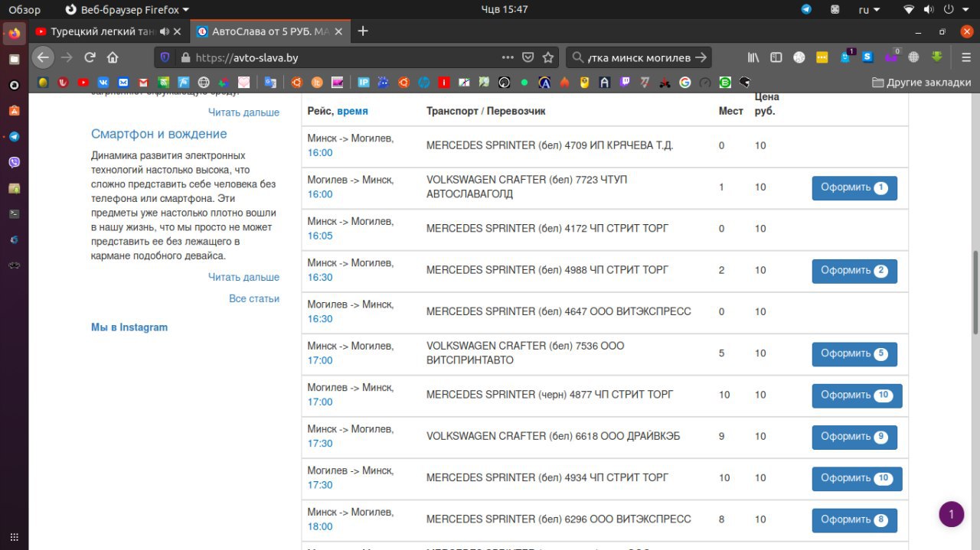
Task: Open Firefox app menu in top bar
Action: tap(127, 9)
